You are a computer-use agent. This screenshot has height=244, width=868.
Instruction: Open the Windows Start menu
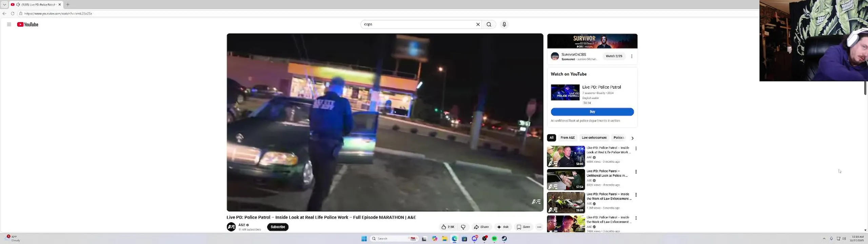(x=364, y=239)
